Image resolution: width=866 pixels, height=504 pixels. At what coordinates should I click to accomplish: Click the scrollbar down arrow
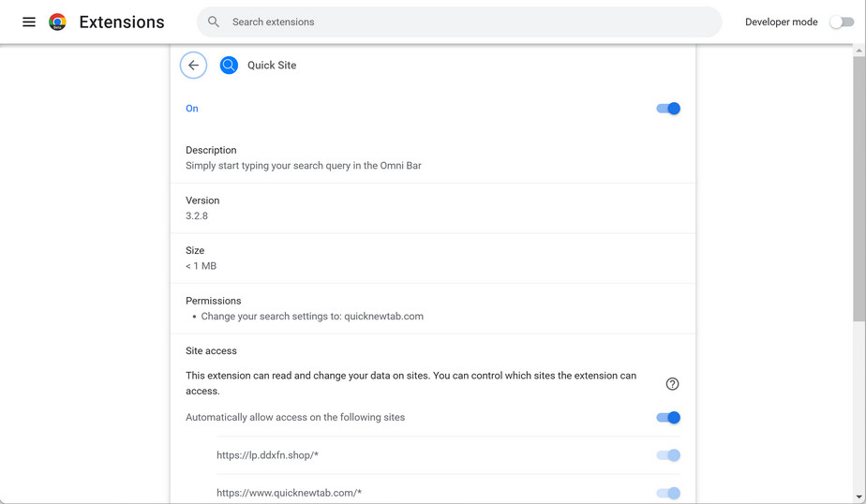coord(859,497)
